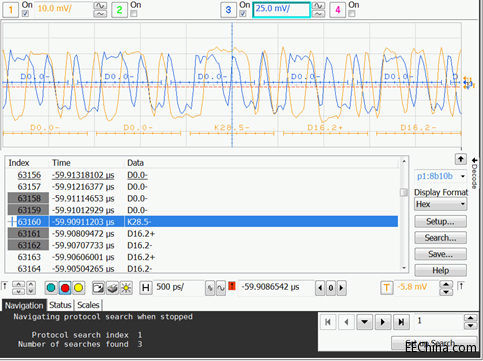This screenshot has width=483, height=361.
Task: Click the red delay reference marker icon
Action: [232, 286]
